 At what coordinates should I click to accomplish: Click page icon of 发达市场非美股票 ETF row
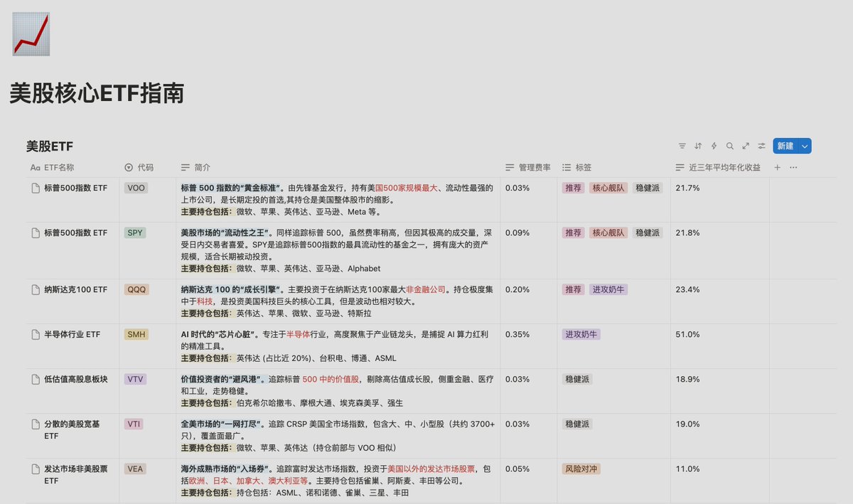[x=36, y=469]
